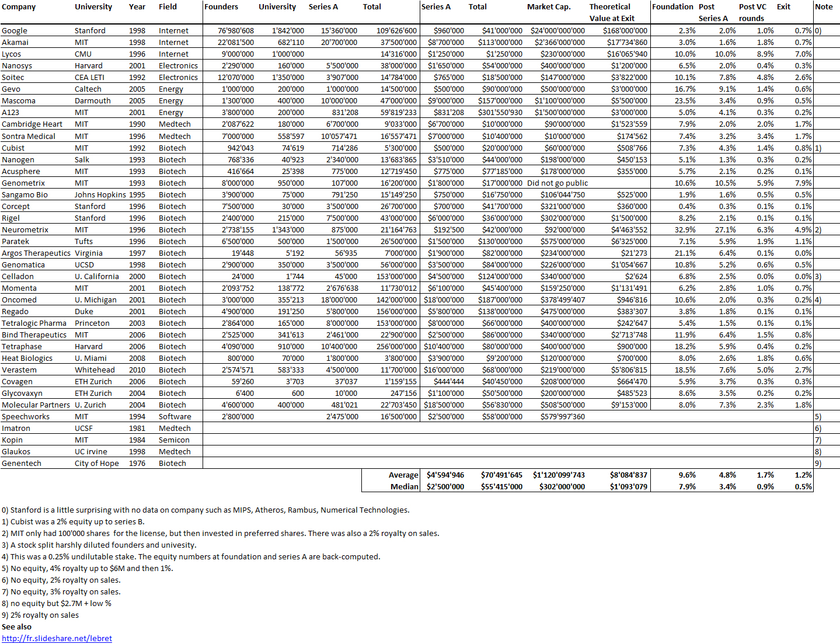This screenshot has width=840, height=644.
Task: Click the Year column header
Action: [137, 6]
